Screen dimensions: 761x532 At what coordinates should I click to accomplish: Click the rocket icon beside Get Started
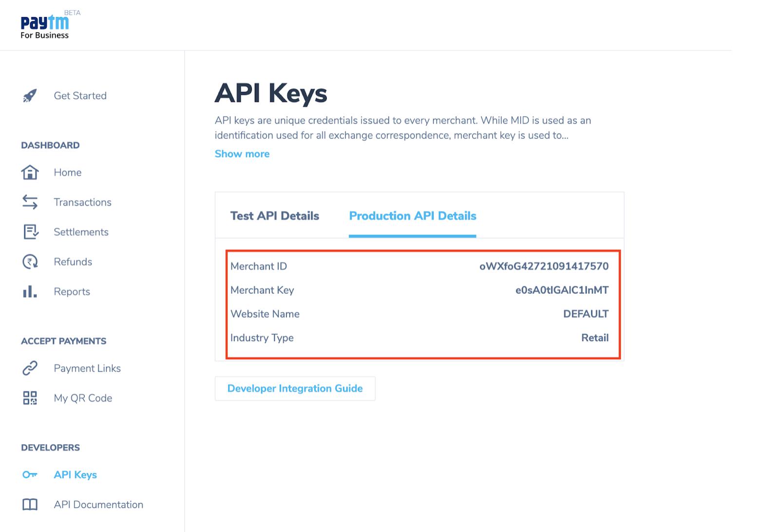(30, 96)
